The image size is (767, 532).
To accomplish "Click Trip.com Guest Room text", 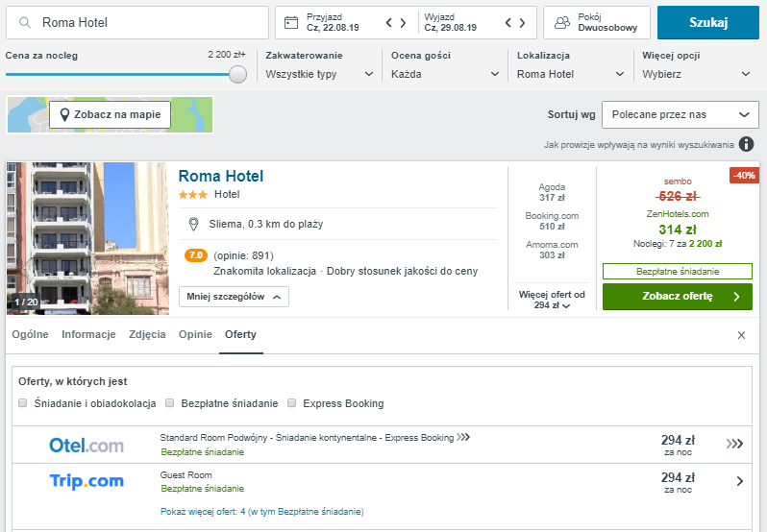I will (x=186, y=474).
